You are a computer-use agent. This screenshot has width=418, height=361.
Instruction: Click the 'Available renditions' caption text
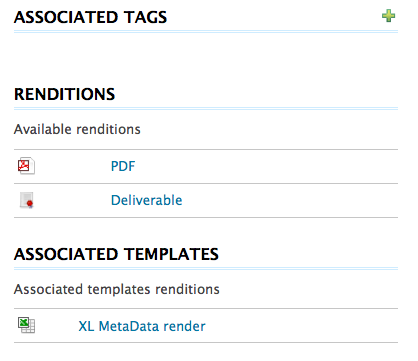coord(77,129)
